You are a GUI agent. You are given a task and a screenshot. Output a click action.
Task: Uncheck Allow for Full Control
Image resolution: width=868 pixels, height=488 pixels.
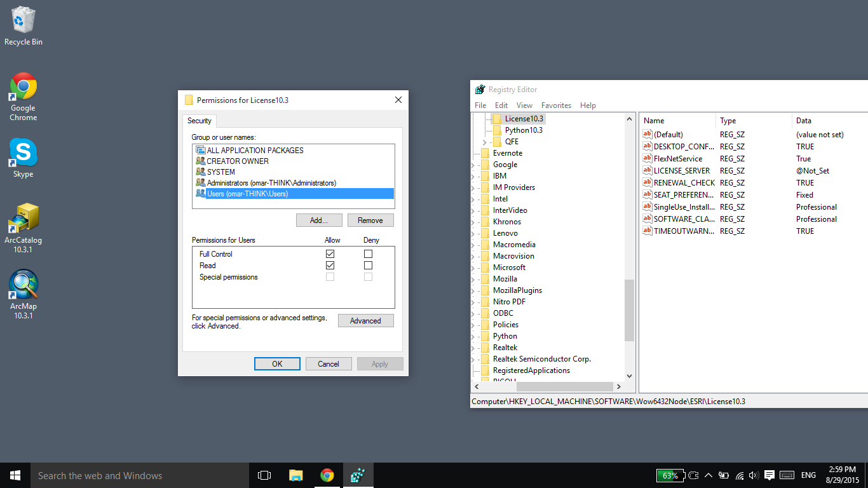[330, 254]
